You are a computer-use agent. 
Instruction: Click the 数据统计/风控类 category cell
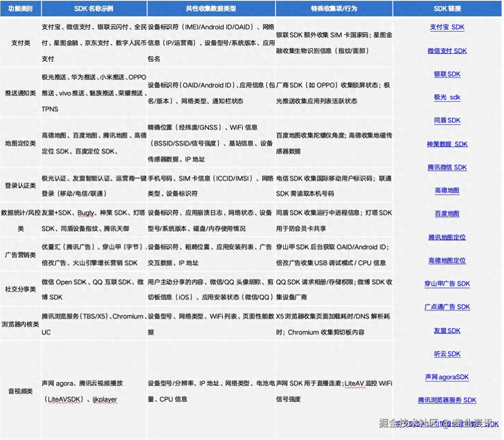(x=20, y=220)
